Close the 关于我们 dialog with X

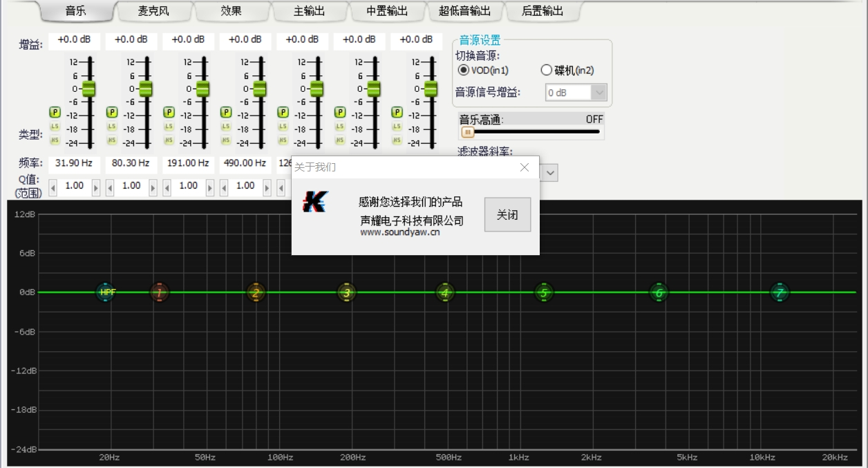(x=525, y=167)
